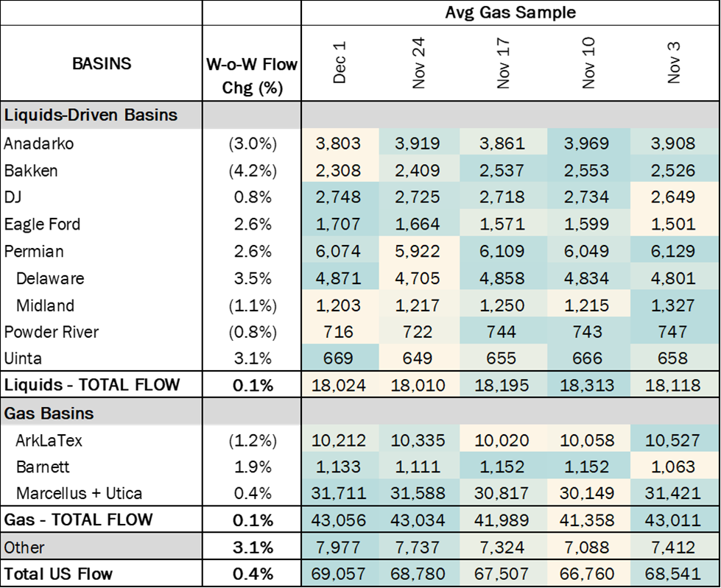The height and width of the screenshot is (588, 721).
Task: Click Bakken Nov 17 value 2,537
Action: point(502,171)
